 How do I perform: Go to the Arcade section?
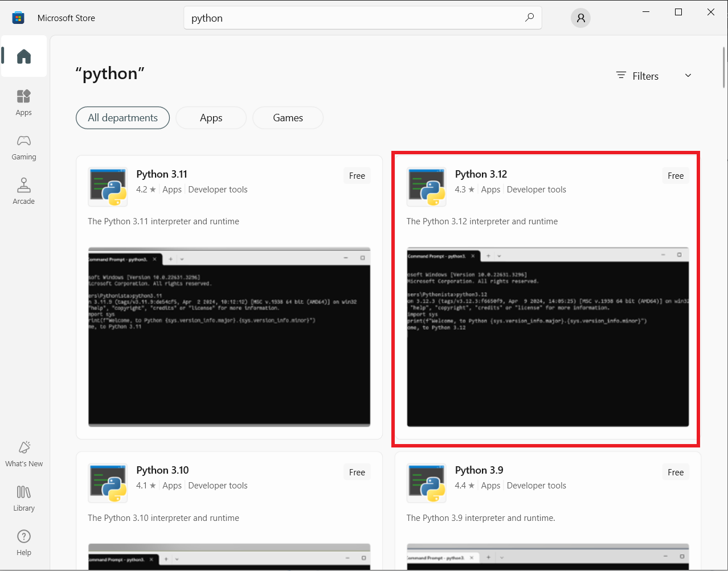pos(23,191)
